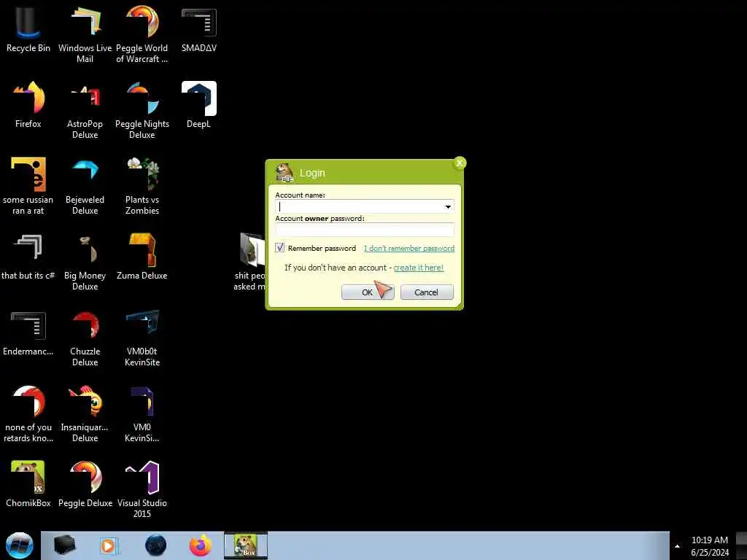Select Peggle World of Warcraft desktop icon

click(142, 34)
